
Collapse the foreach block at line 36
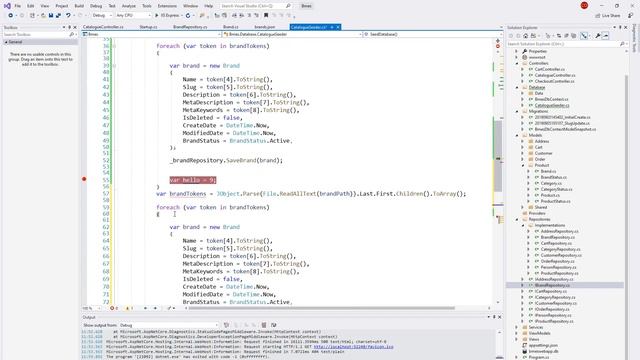pos(114,46)
